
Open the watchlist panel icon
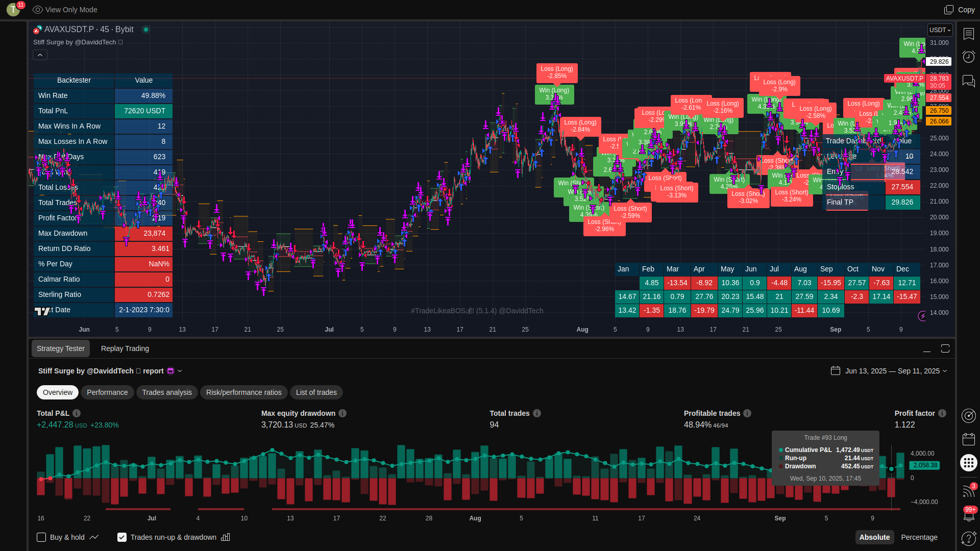tap(968, 34)
